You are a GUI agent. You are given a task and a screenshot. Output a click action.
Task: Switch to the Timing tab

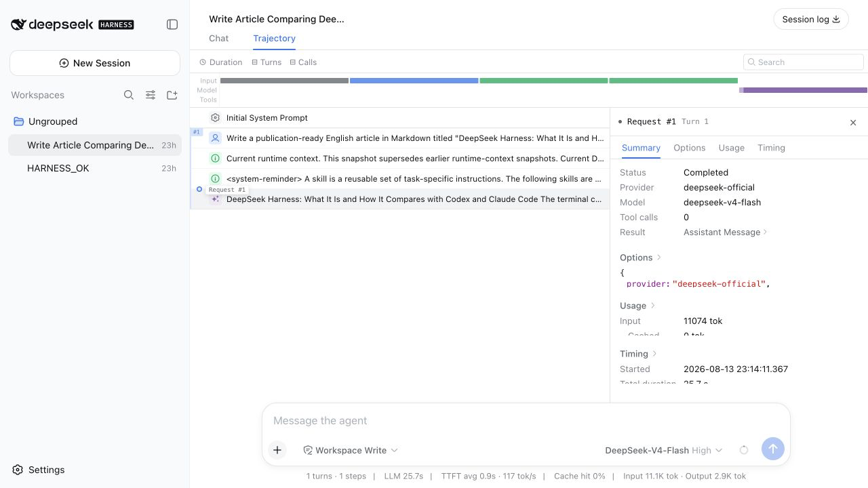coord(771,148)
